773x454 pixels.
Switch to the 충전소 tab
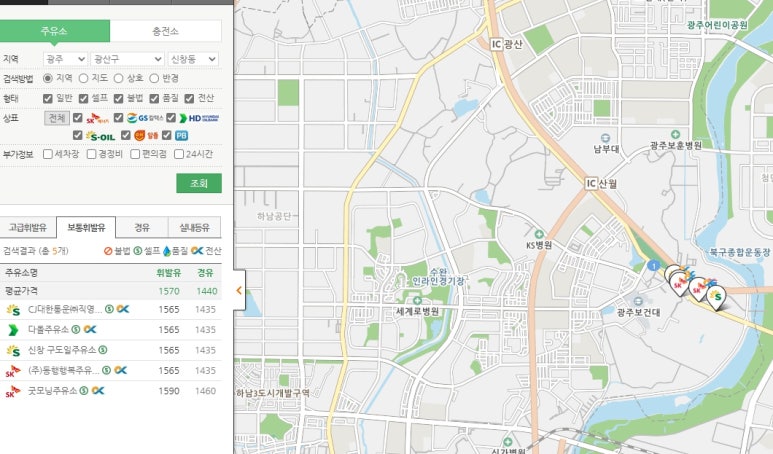[x=166, y=31]
